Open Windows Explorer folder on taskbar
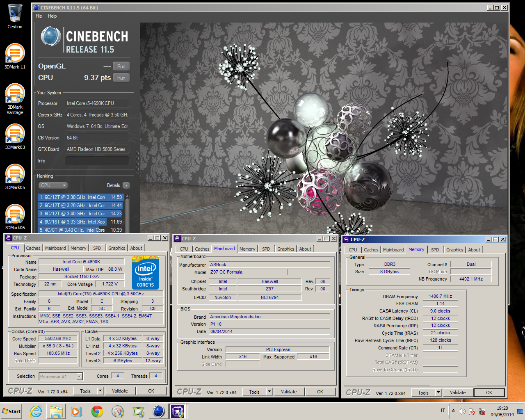The image size is (525, 420). (x=56, y=411)
